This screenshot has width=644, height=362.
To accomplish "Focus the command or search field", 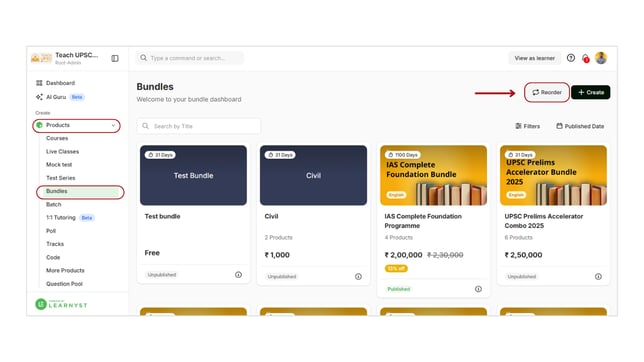I will point(190,58).
